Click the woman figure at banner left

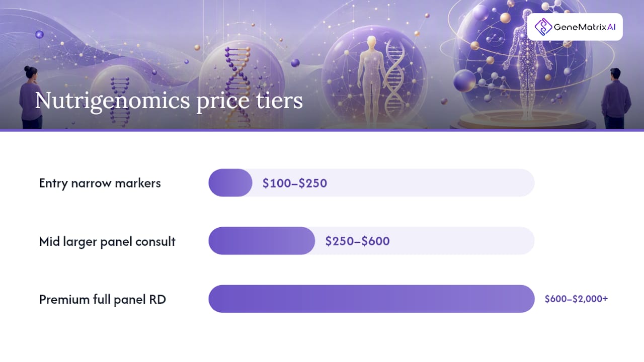pos(30,97)
